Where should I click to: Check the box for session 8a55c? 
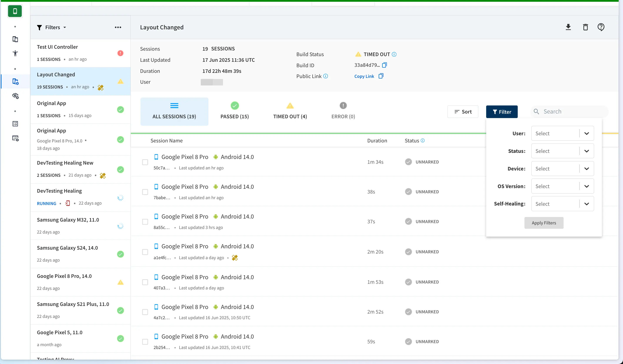point(145,222)
